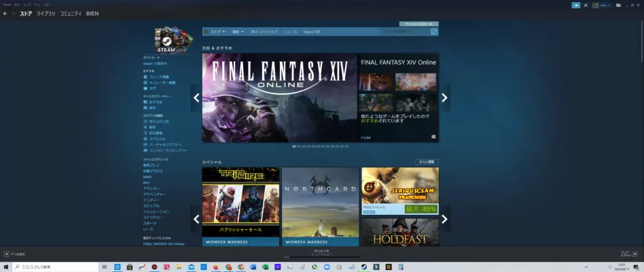Image resolution: width=644 pixels, height=272 pixels.
Task: Browse the 無料プレイ genre
Action: click(x=150, y=165)
